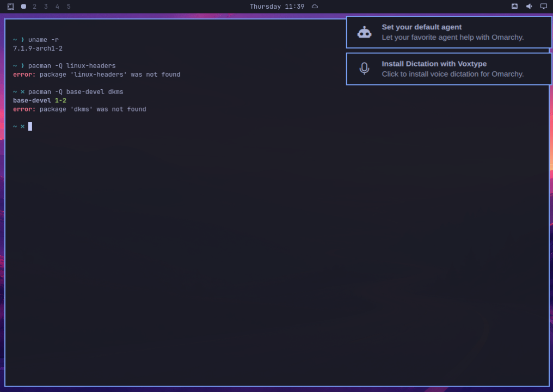Click the 'base-devel 1-2' output line

(40, 101)
